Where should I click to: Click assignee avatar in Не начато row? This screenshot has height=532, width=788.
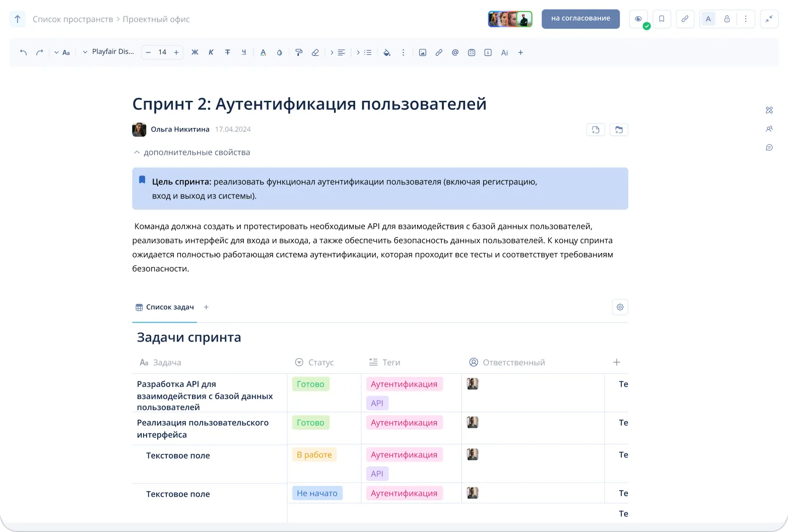pyautogui.click(x=473, y=493)
